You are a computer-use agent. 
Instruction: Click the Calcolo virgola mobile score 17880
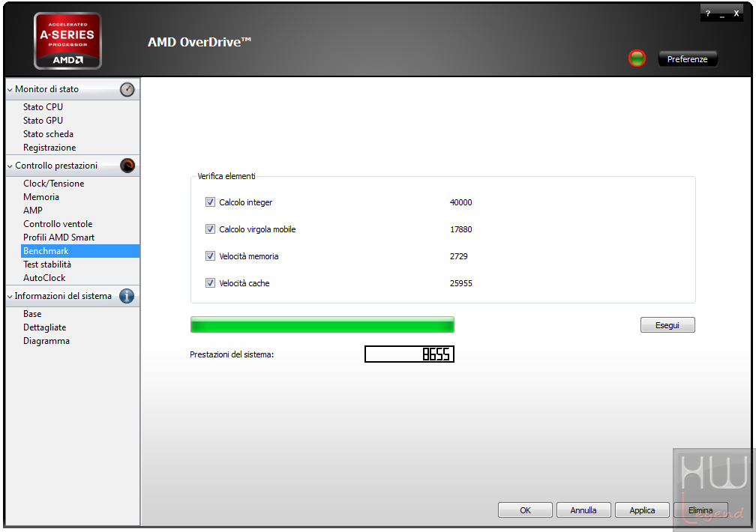tap(461, 229)
